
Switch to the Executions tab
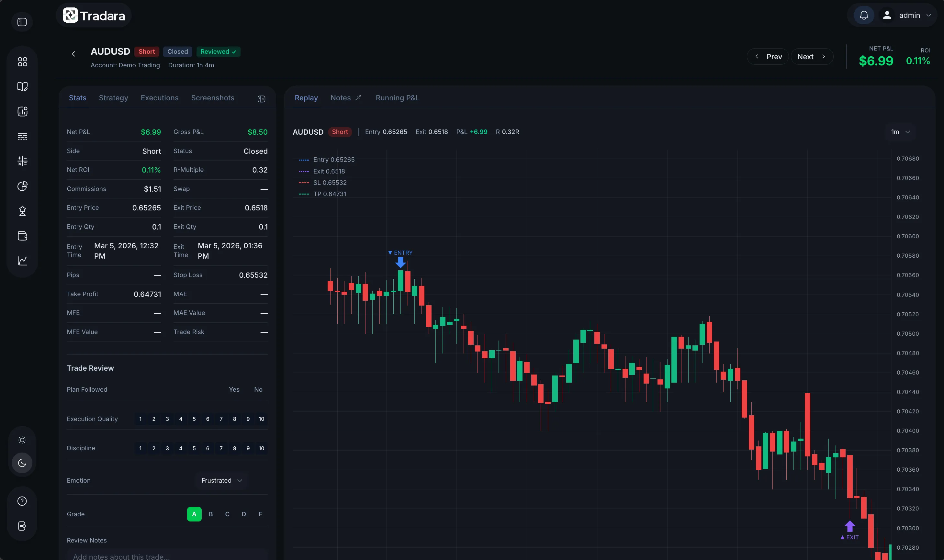[x=159, y=98]
